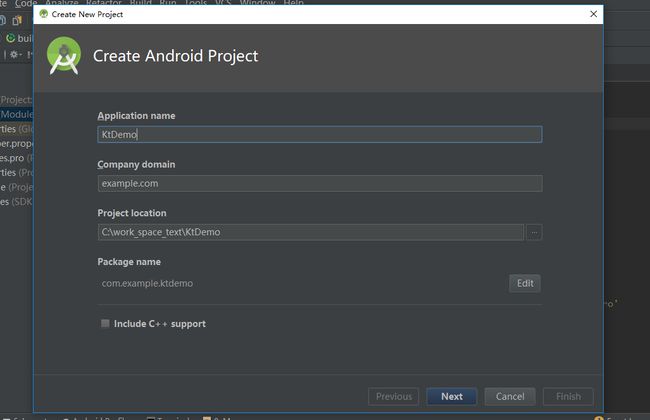Open the Tools menu in main window
Viewport: 650px width, 420px height.
[196, 3]
